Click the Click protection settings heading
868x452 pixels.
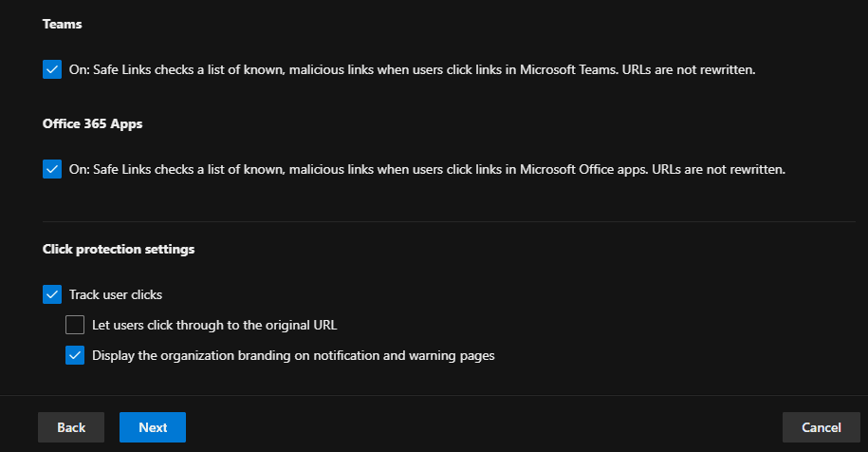[119, 249]
